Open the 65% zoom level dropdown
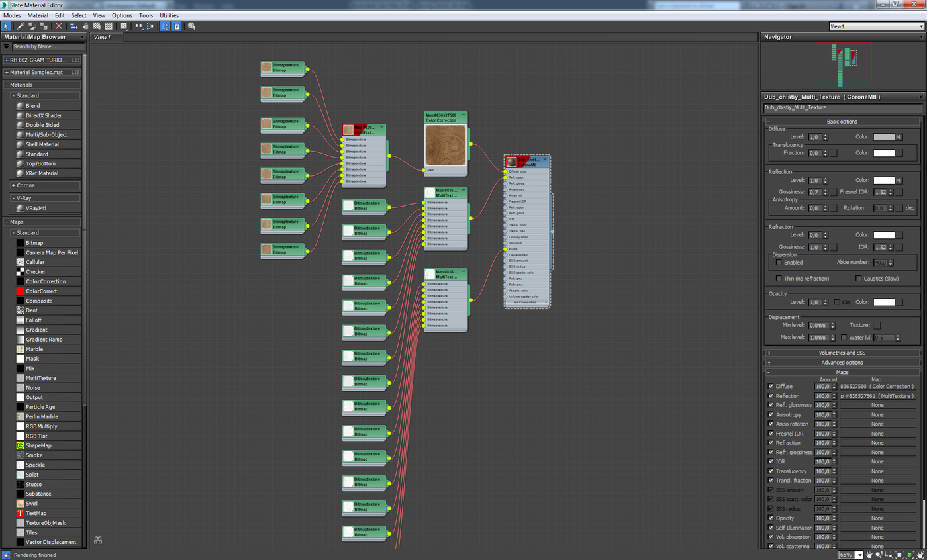This screenshot has width=927, height=560. 859,555
